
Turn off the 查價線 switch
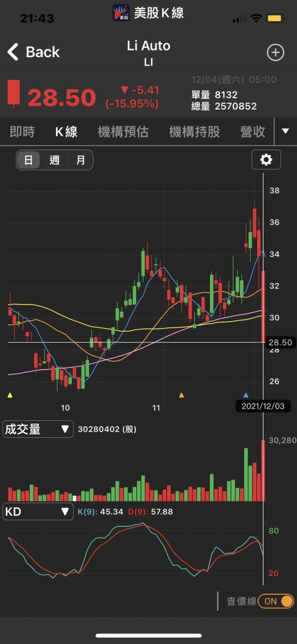pyautogui.click(x=276, y=601)
